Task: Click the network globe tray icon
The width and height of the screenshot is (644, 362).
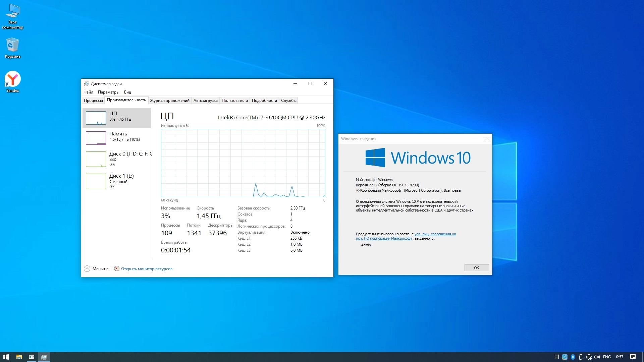Action: coord(589,357)
